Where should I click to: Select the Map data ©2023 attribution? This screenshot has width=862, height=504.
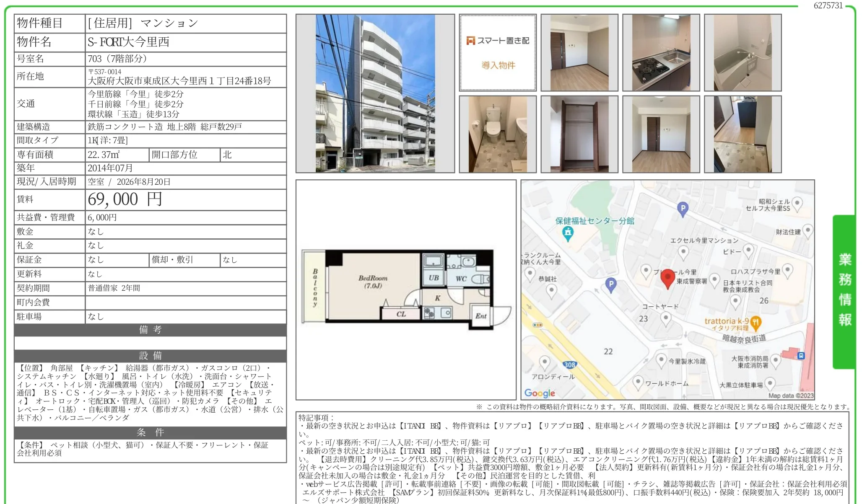coord(791,395)
